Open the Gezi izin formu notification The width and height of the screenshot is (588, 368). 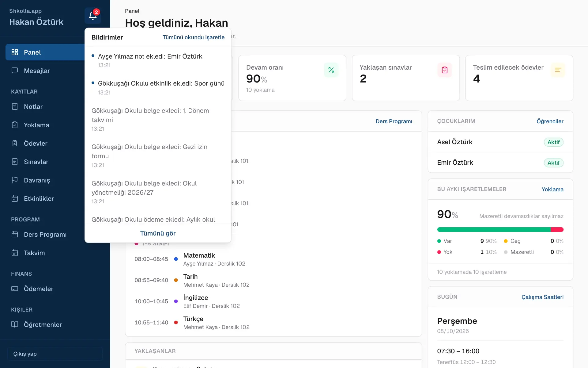[x=158, y=156]
